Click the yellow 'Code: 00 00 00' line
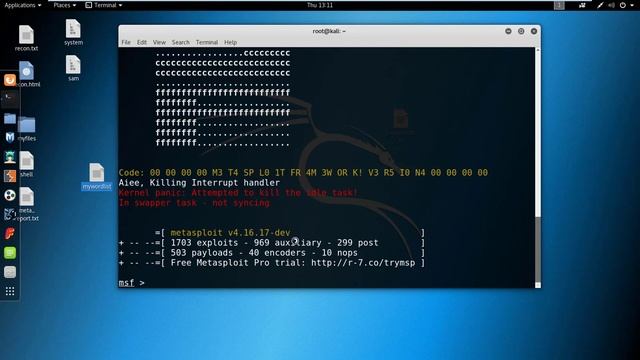The image size is (640, 360). pyautogui.click(x=303, y=173)
